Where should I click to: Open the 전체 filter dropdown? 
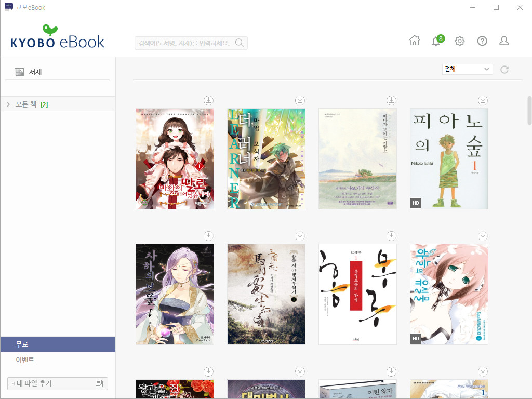pos(467,69)
